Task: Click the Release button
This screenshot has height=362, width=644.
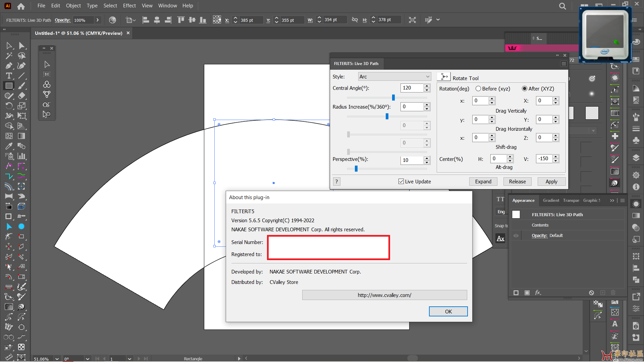Action: click(517, 181)
